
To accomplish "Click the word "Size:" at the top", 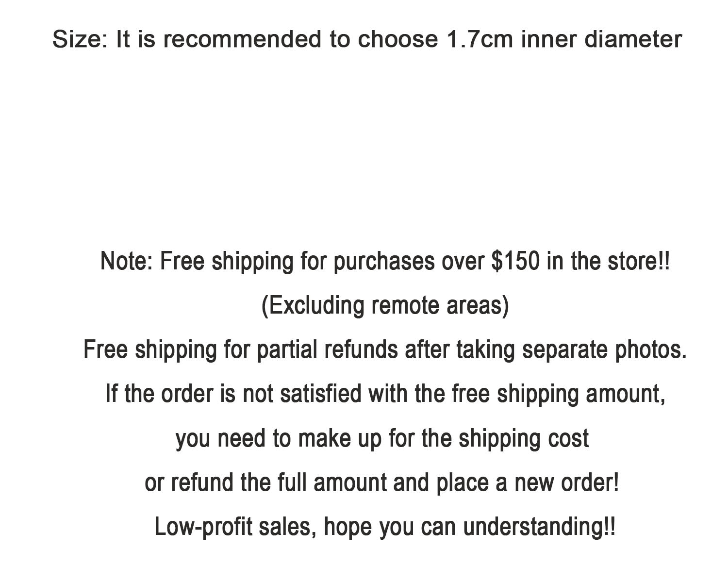I will click(80, 39).
